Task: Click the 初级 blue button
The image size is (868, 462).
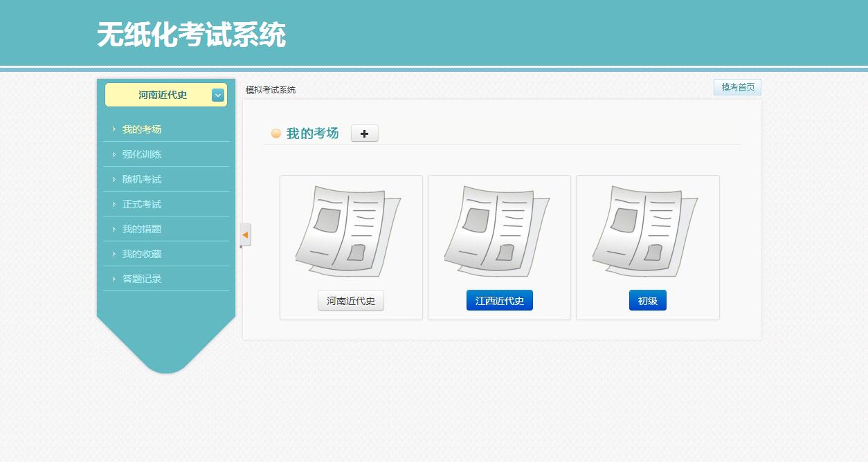Action: pyautogui.click(x=648, y=301)
